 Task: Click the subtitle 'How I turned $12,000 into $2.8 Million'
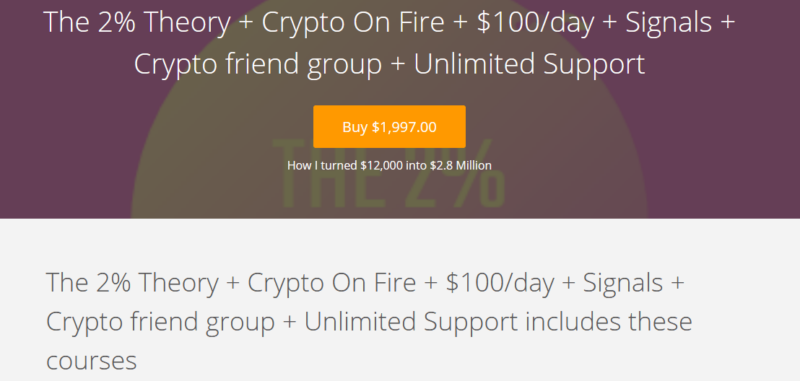(x=389, y=165)
